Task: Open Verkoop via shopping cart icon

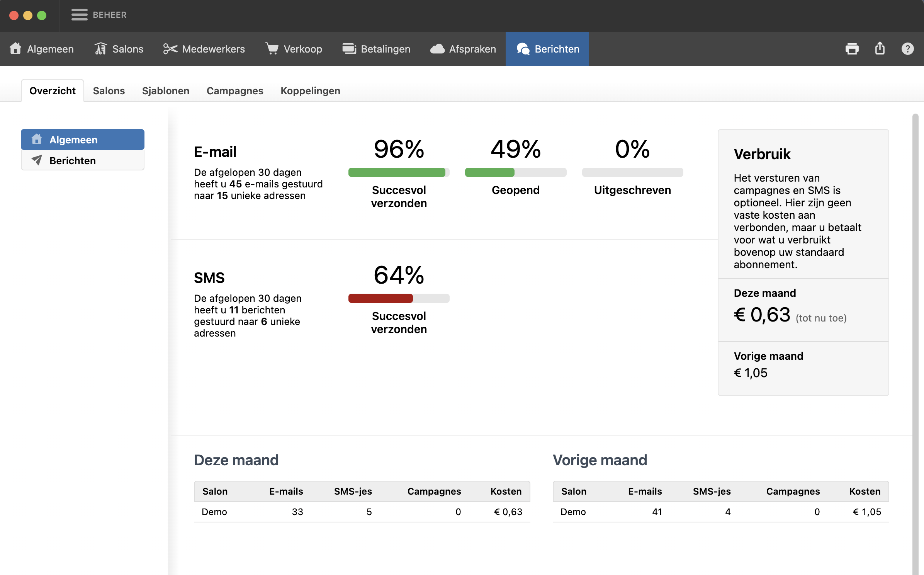Action: click(272, 49)
